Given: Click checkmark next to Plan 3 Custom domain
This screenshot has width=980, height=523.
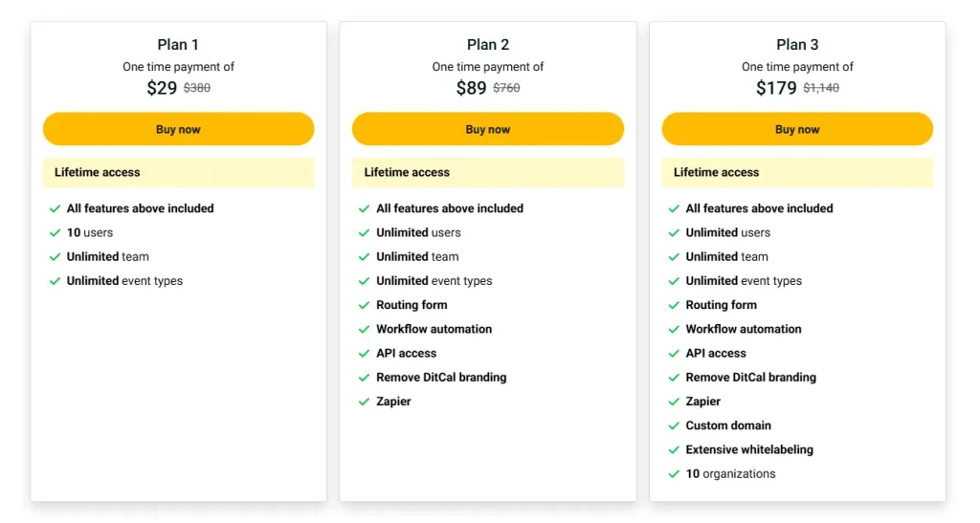Looking at the screenshot, I should (x=674, y=426).
